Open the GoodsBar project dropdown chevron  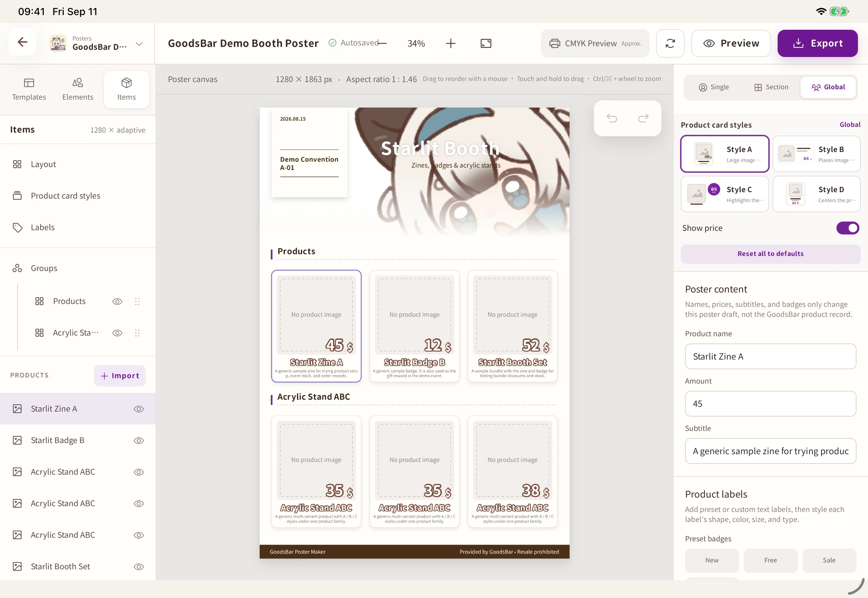click(x=139, y=44)
